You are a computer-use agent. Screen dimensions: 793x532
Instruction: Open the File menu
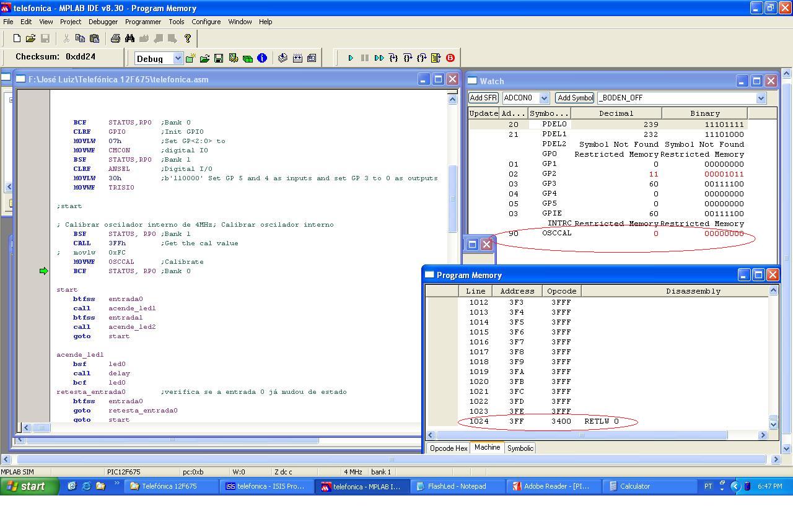8,22
